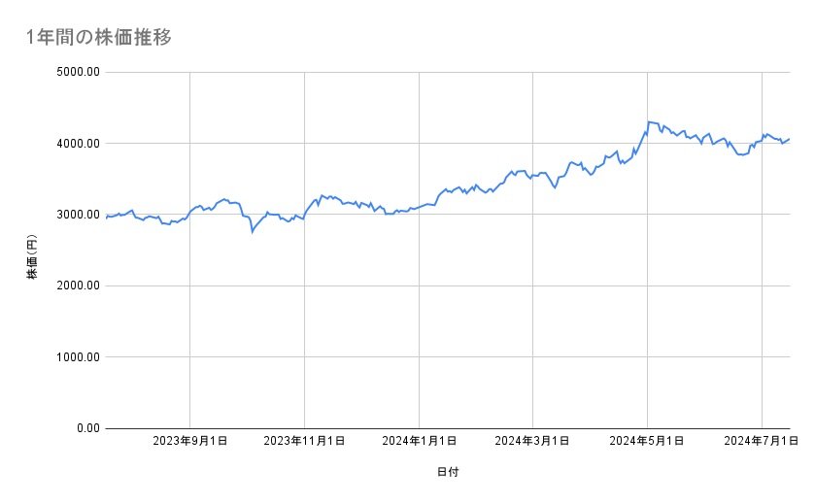The width and height of the screenshot is (815, 504).
Task: Select the 2023年11月1日 date label
Action: click(304, 442)
